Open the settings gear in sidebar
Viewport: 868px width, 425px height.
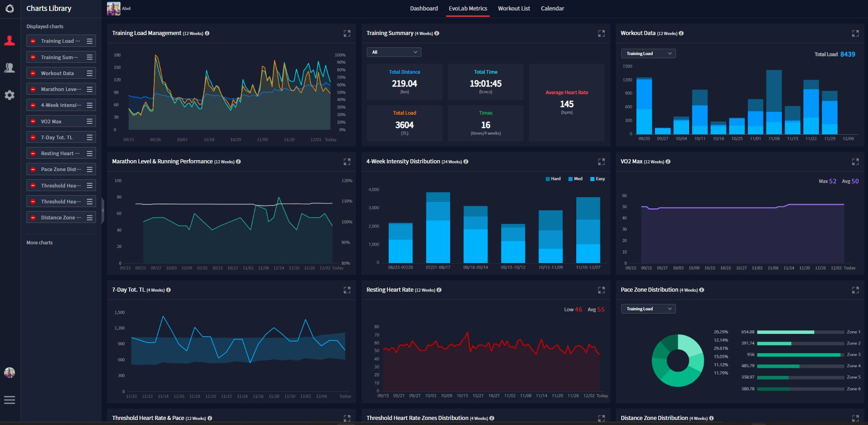pos(10,95)
